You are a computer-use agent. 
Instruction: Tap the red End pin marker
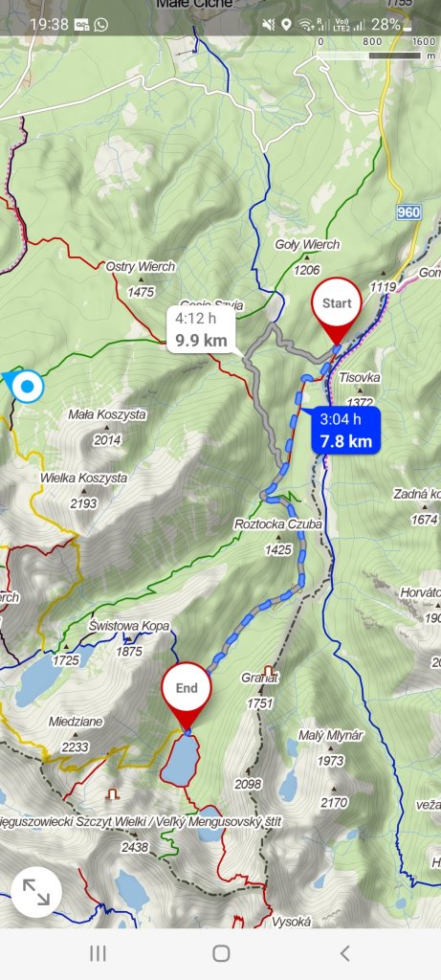[x=187, y=689]
